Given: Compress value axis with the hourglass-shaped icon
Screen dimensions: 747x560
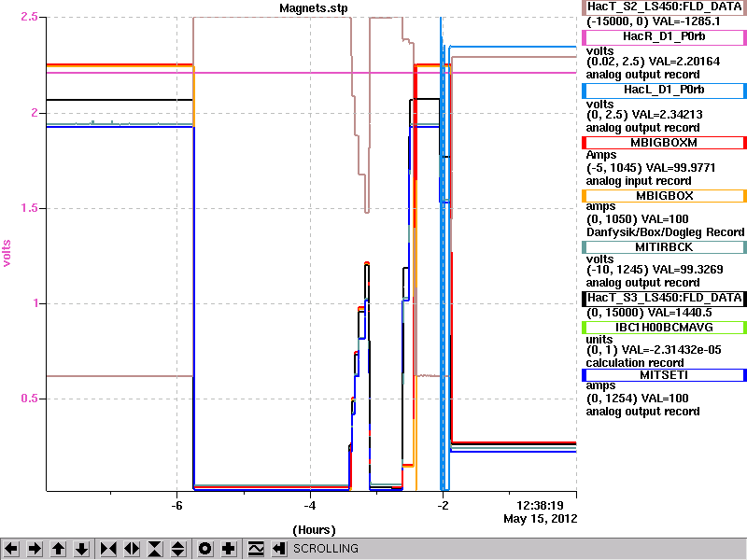Looking at the screenshot, I should 155,549.
